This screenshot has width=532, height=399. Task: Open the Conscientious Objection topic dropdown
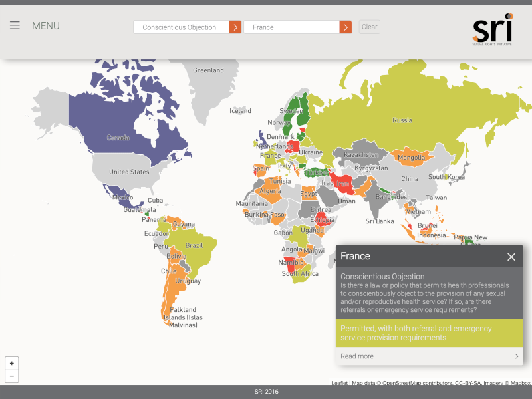[181, 27]
